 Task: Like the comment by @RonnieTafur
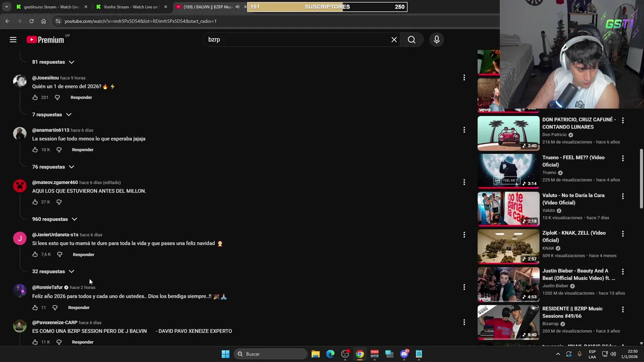[35, 308]
